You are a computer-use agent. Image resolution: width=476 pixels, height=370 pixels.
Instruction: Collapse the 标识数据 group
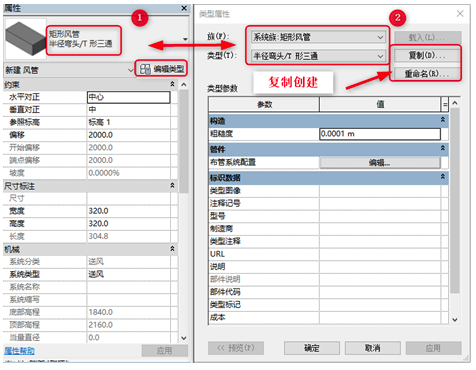pyautogui.click(x=443, y=177)
